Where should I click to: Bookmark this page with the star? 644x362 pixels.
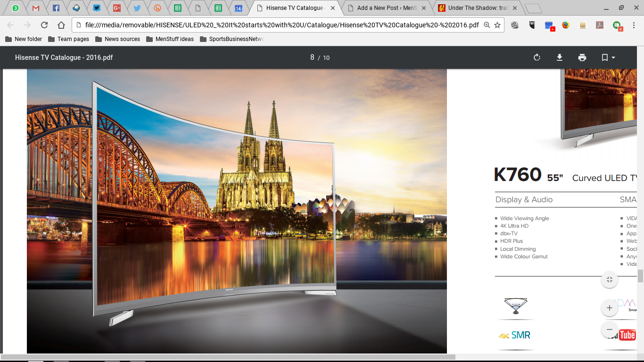coord(497,25)
